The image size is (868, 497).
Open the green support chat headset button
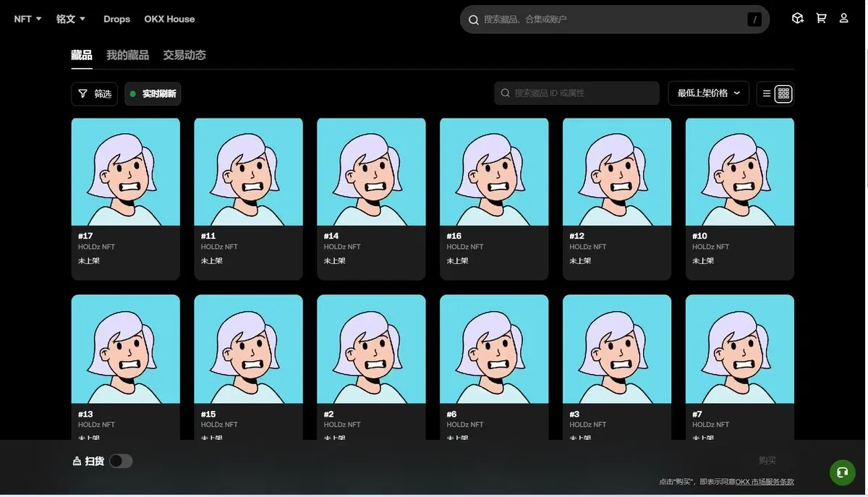[842, 472]
